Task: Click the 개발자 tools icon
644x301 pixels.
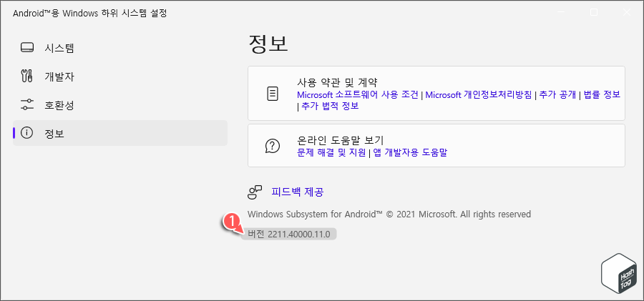Action: (26, 77)
